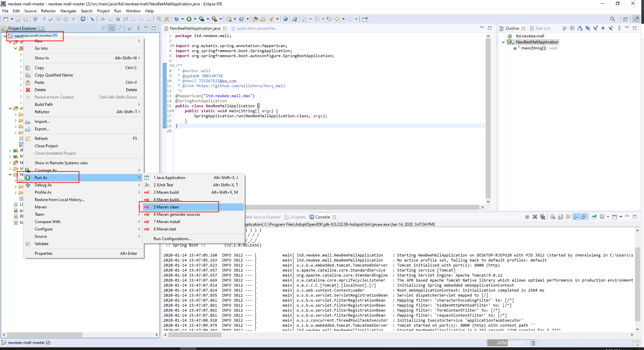Screen dimensions: 644x350
Task: Click the Back navigation arrow in toolbar
Action: [337, 19]
